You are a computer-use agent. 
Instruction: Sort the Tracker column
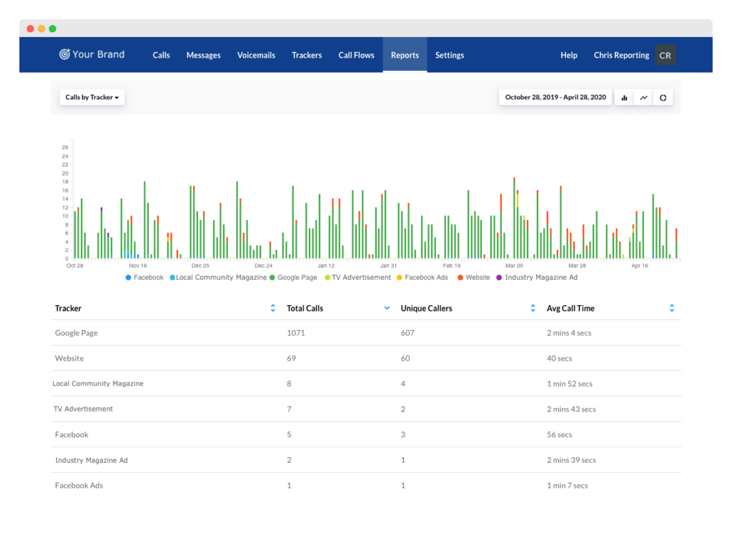click(x=272, y=308)
